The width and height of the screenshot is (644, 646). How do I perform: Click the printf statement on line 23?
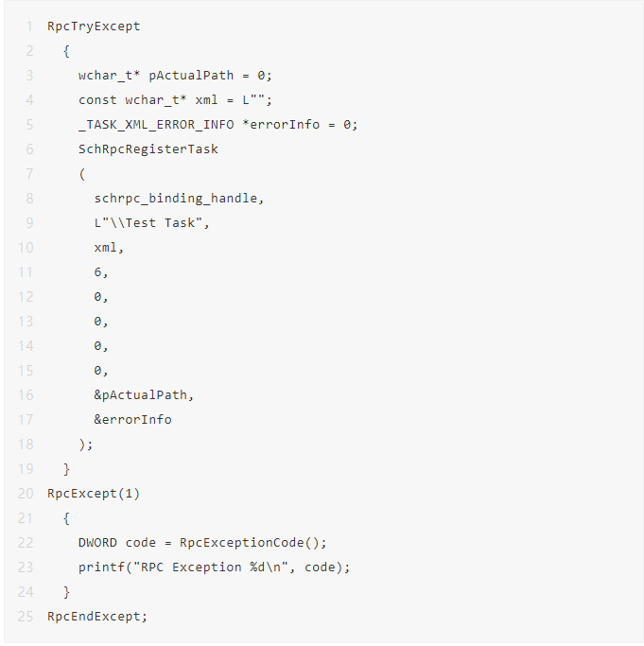coord(214,567)
